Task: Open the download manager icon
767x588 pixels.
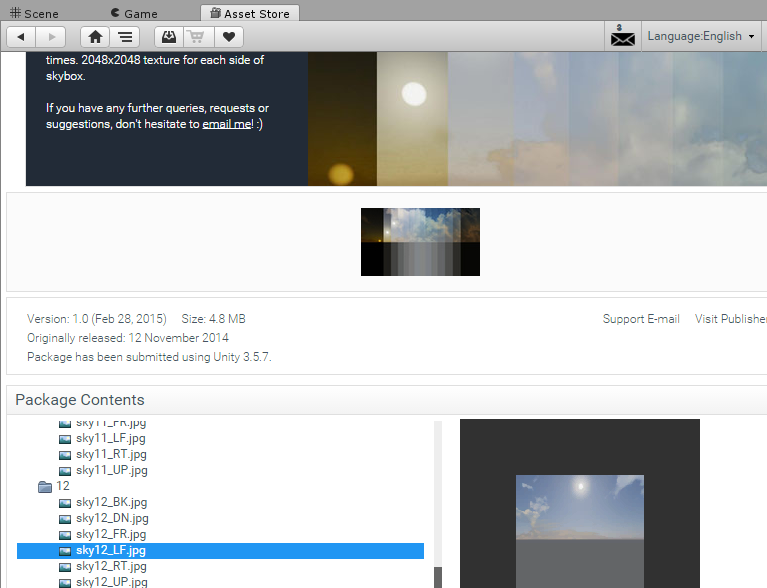Action: tap(169, 37)
